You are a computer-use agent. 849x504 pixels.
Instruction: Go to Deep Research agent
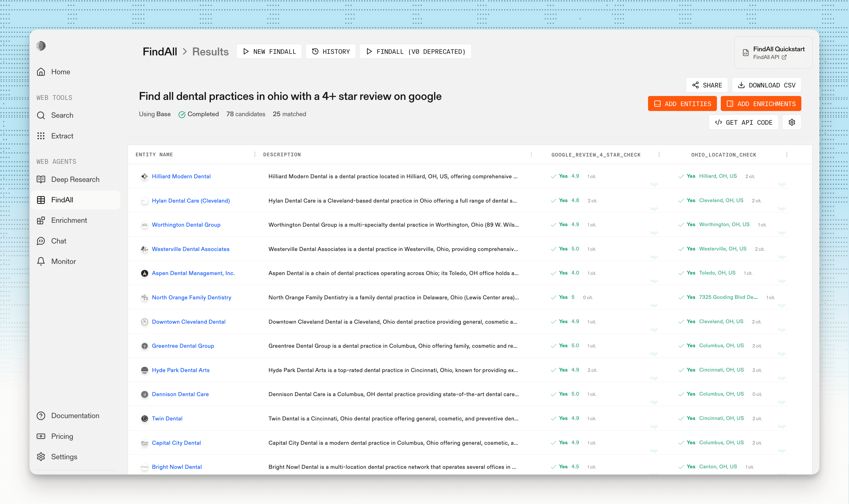75,179
